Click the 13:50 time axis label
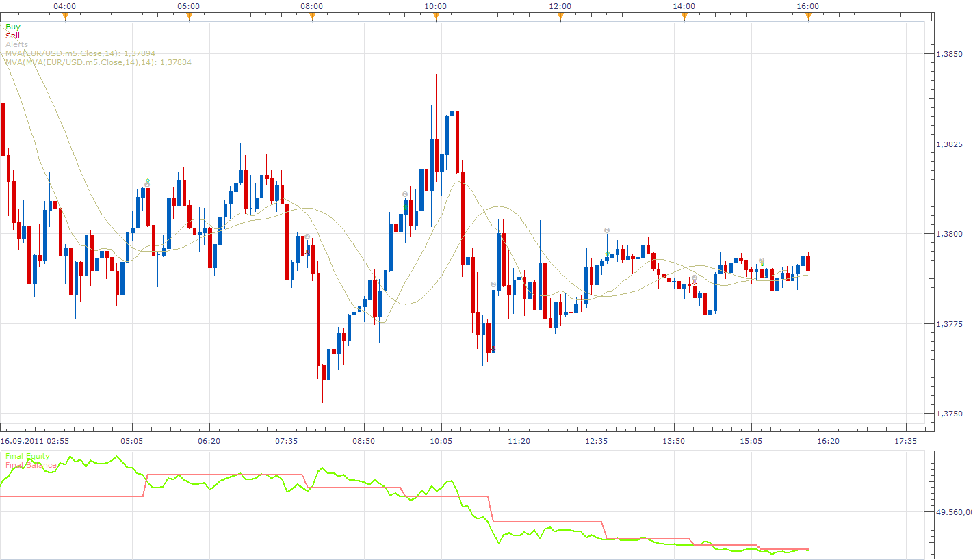The height and width of the screenshot is (560, 973). 674,441
